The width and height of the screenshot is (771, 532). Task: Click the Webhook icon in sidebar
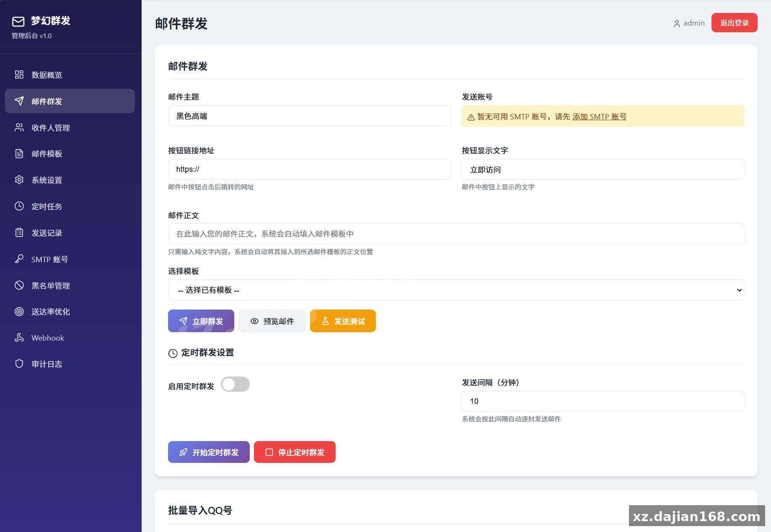[x=19, y=338]
